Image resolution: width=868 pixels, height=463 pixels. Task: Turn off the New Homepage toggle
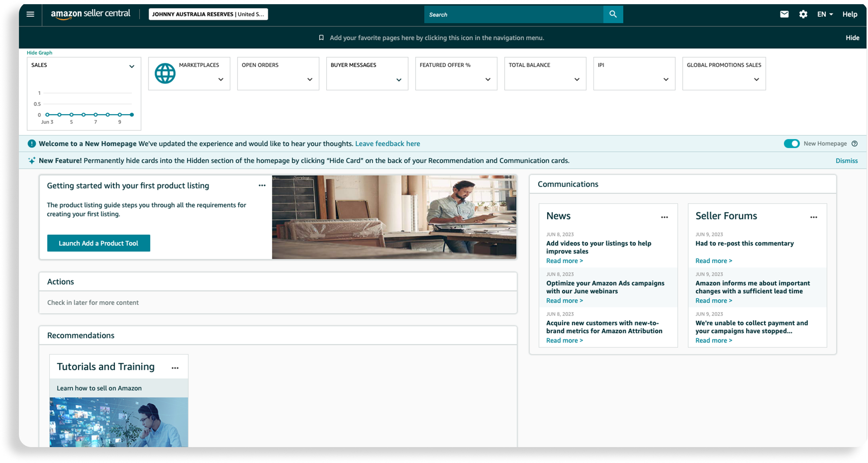(x=792, y=143)
